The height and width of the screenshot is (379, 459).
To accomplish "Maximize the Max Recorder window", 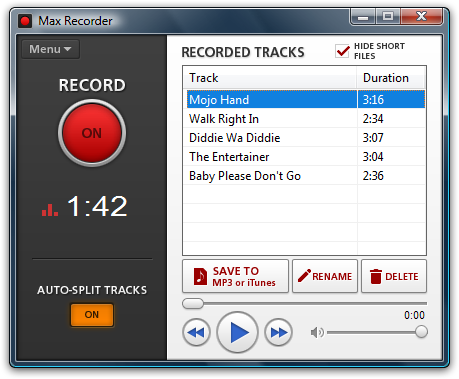I will pyautogui.click(x=388, y=16).
